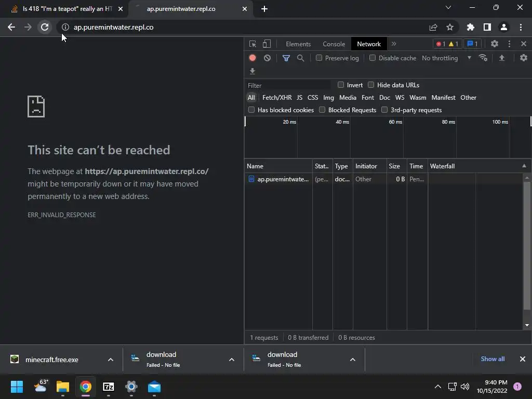The height and width of the screenshot is (399, 532).
Task: Sort requests by the Name column header
Action: (278, 166)
